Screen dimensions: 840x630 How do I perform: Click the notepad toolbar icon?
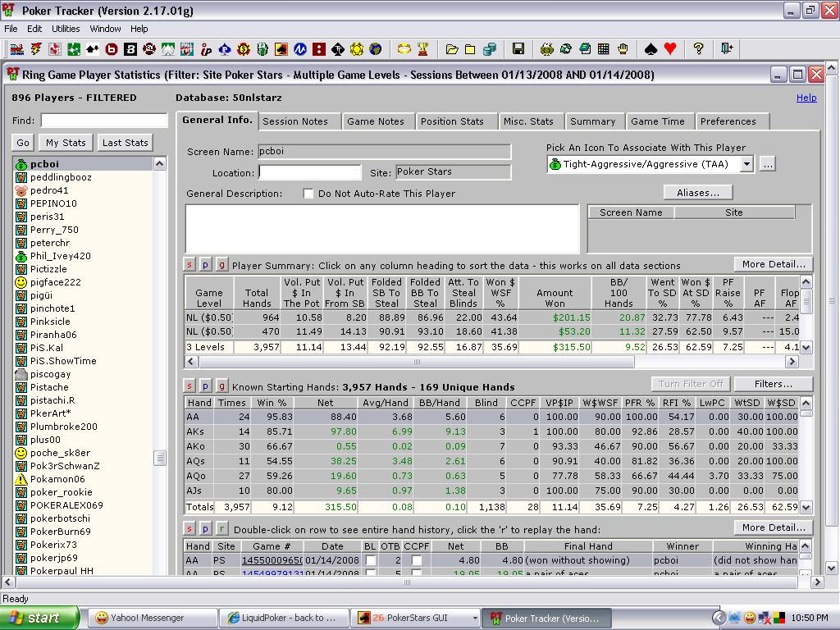click(x=584, y=49)
